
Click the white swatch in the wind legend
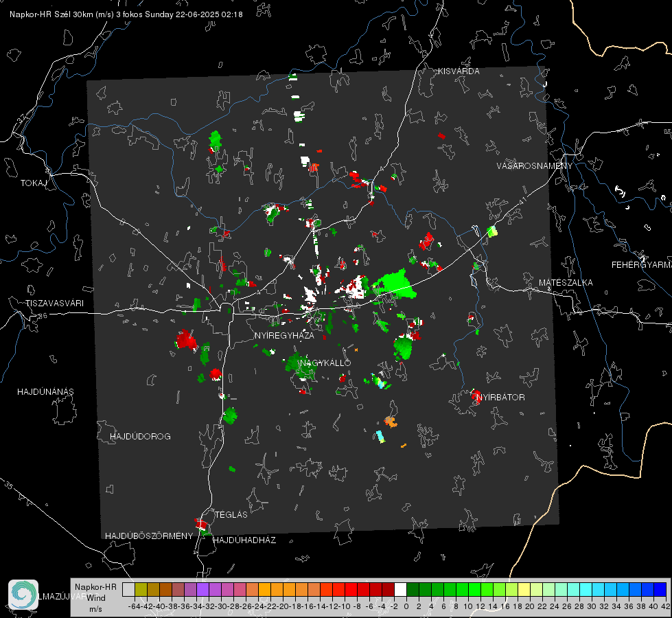pos(400,589)
